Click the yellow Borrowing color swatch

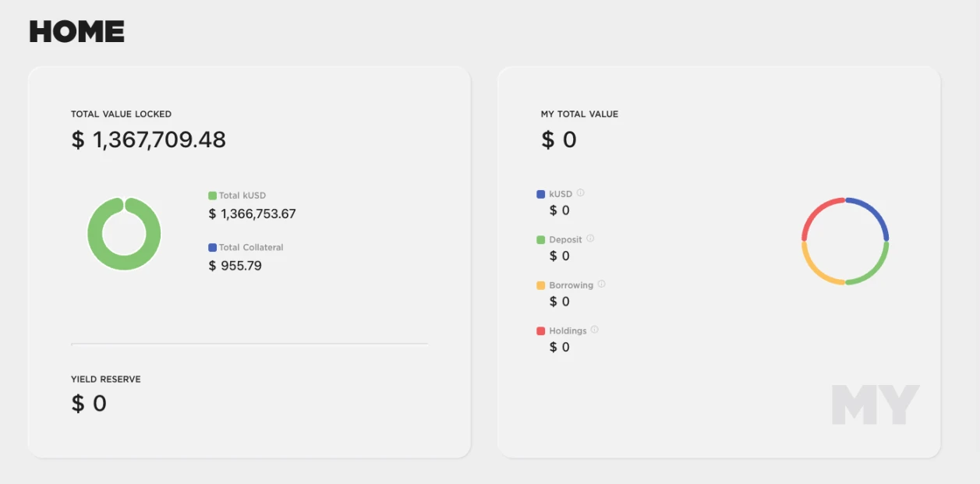pyautogui.click(x=541, y=285)
